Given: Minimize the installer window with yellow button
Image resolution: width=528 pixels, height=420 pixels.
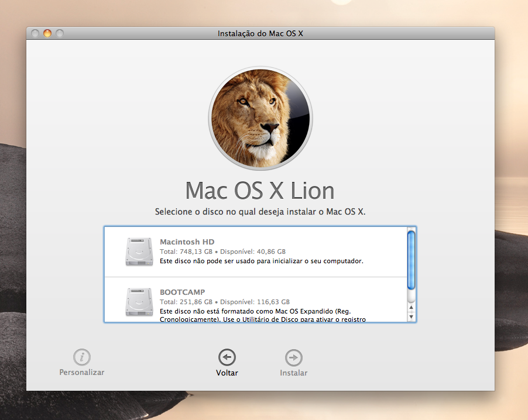Looking at the screenshot, I should [x=47, y=33].
